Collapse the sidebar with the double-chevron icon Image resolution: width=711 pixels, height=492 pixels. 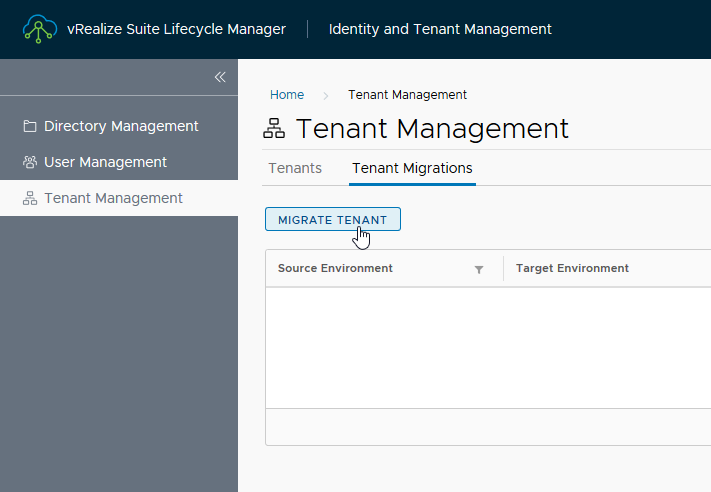[220, 77]
